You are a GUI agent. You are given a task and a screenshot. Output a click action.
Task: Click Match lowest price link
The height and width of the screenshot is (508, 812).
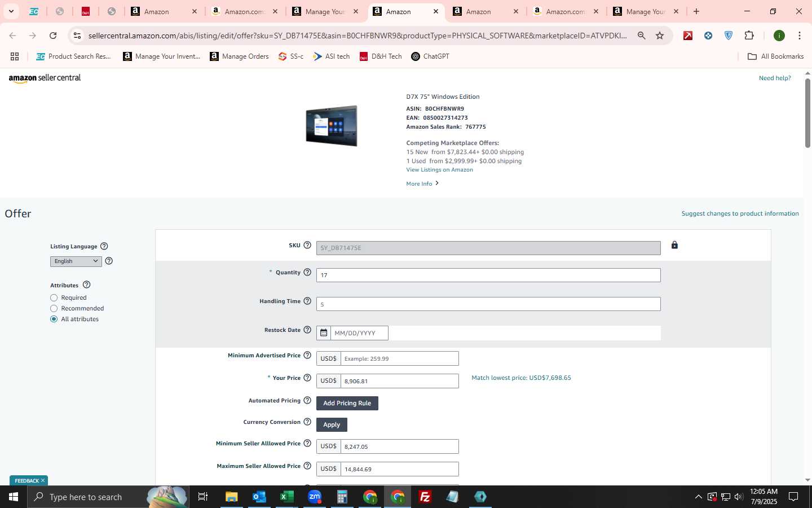521,378
